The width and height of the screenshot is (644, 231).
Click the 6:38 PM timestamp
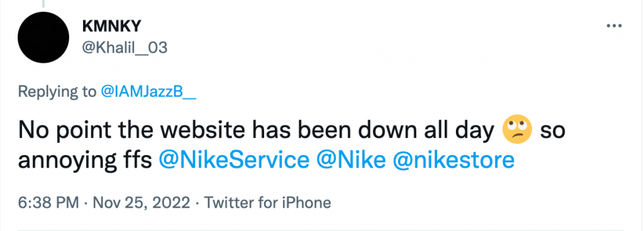point(48,203)
